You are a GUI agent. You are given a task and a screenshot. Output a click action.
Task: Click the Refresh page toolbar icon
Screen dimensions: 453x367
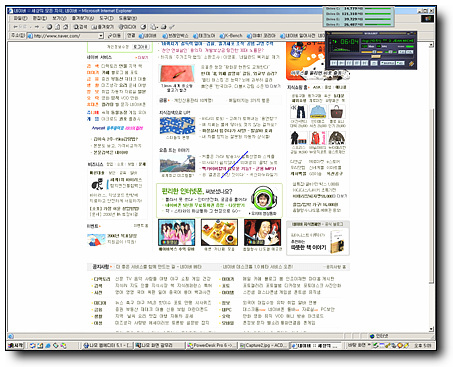pyautogui.click(x=57, y=27)
